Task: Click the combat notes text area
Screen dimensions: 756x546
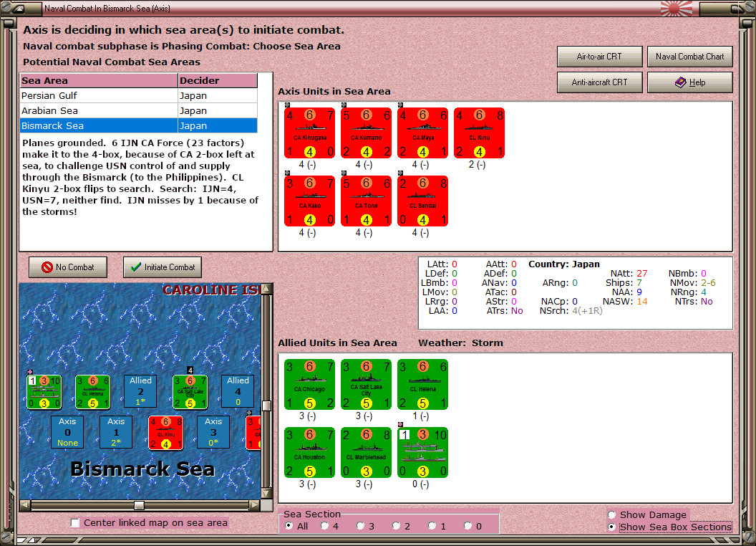Action: 145,193
